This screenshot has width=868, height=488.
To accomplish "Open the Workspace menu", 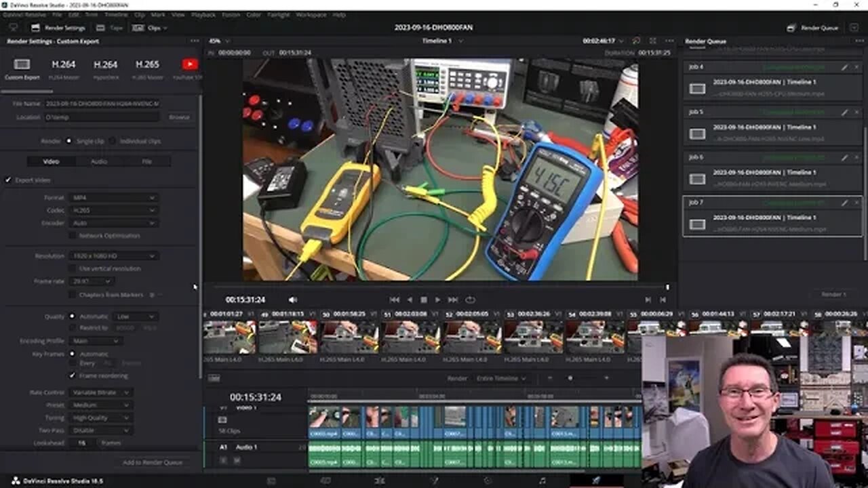I will pos(311,14).
